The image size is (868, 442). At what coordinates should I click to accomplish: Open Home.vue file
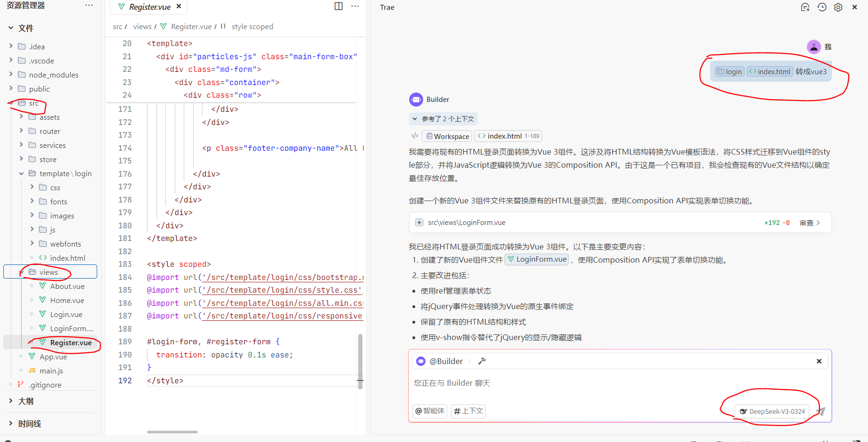click(67, 300)
